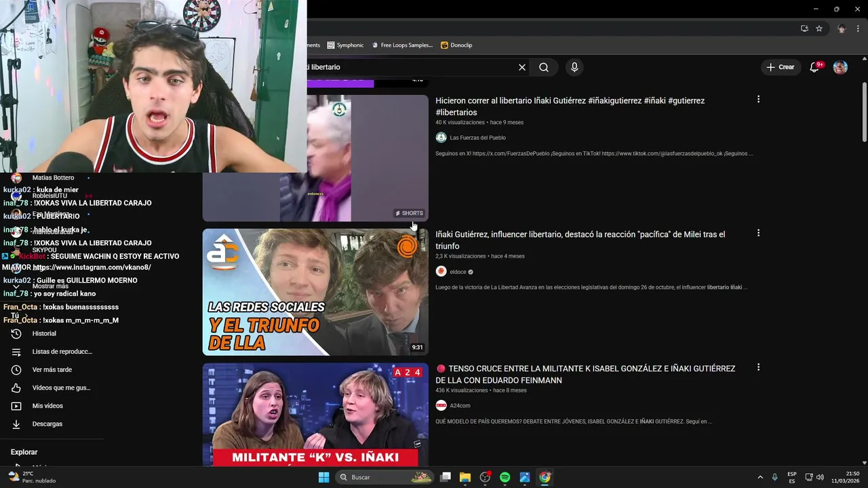Viewport: 868px width, 488px height.
Task: Open options for eldoce Iñaki Gutiérrez video
Action: coord(758,233)
